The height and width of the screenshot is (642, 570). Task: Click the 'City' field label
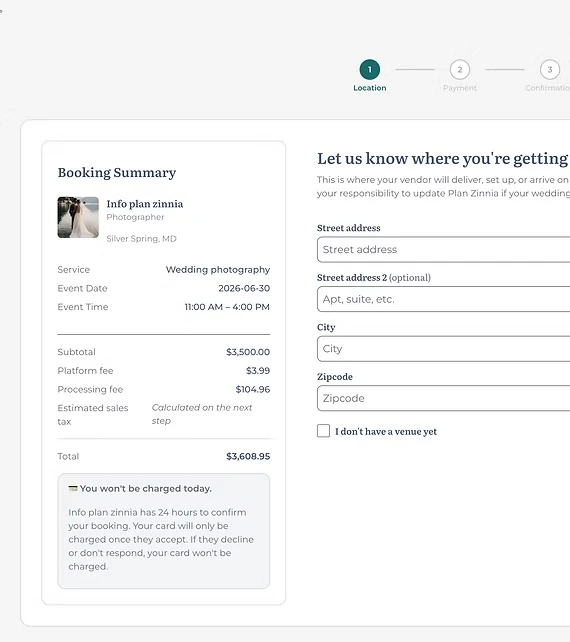pos(326,327)
